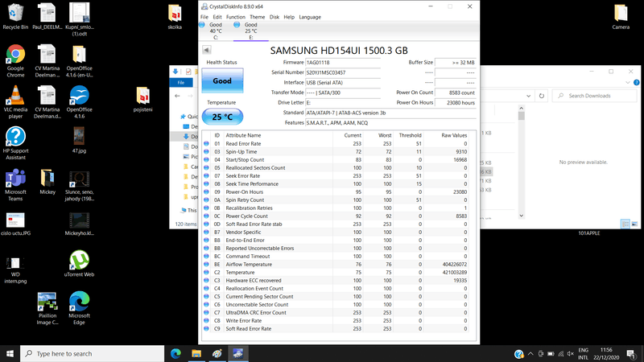This screenshot has height=362, width=644.
Task: Click the File tab in Explorer window
Action: [180, 83]
